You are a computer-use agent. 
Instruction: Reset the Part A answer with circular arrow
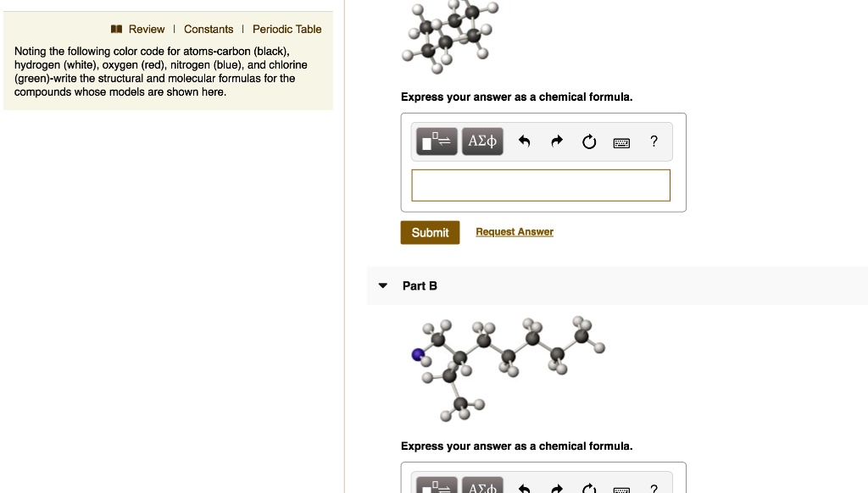(x=589, y=141)
